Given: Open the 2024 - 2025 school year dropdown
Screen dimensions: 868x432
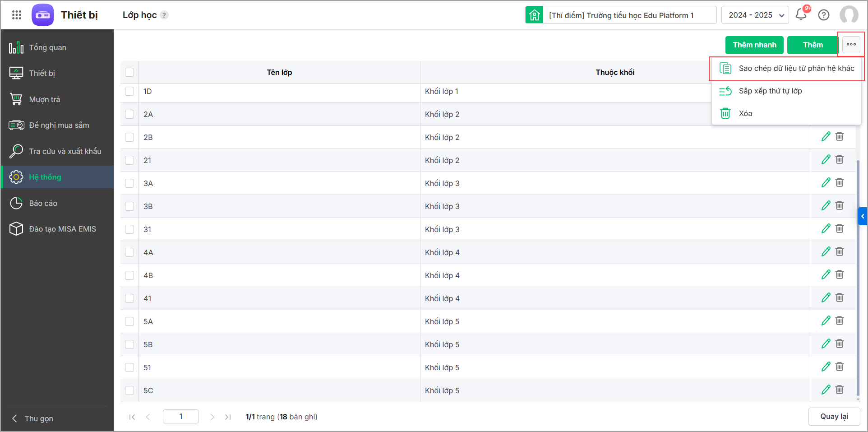Looking at the screenshot, I should 755,15.
